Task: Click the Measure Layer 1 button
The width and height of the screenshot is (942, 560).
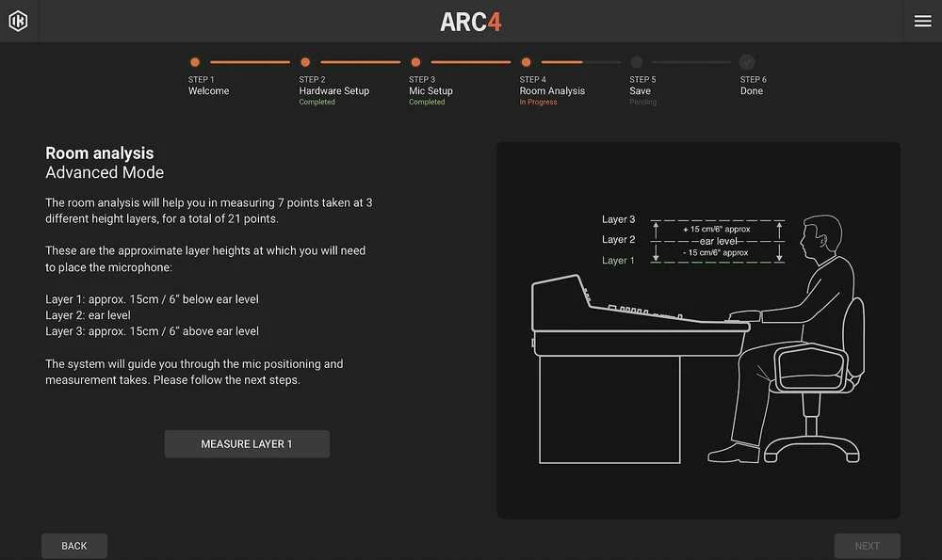Action: (247, 444)
